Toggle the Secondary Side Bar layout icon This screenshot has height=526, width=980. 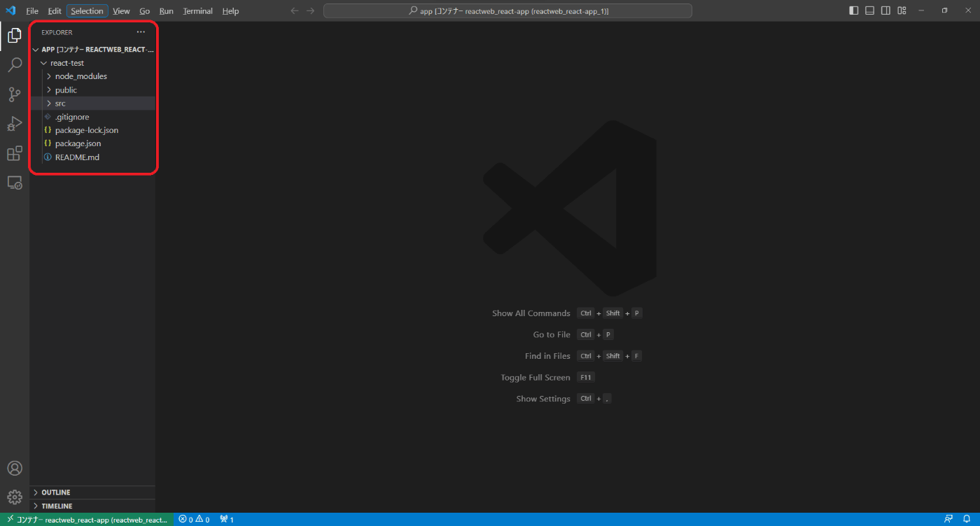885,10
